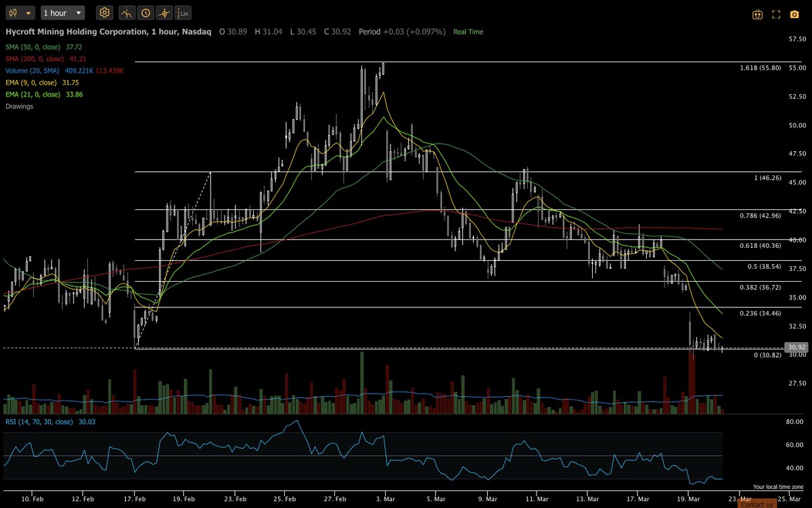Click the 0.382 (36.72) Fibonacci label
The height and width of the screenshot is (508, 812).
(x=760, y=287)
